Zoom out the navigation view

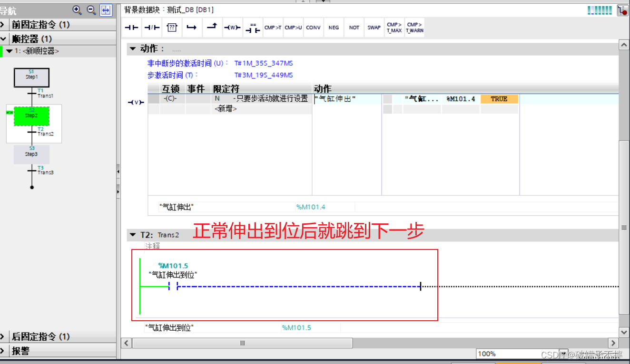pos(91,10)
